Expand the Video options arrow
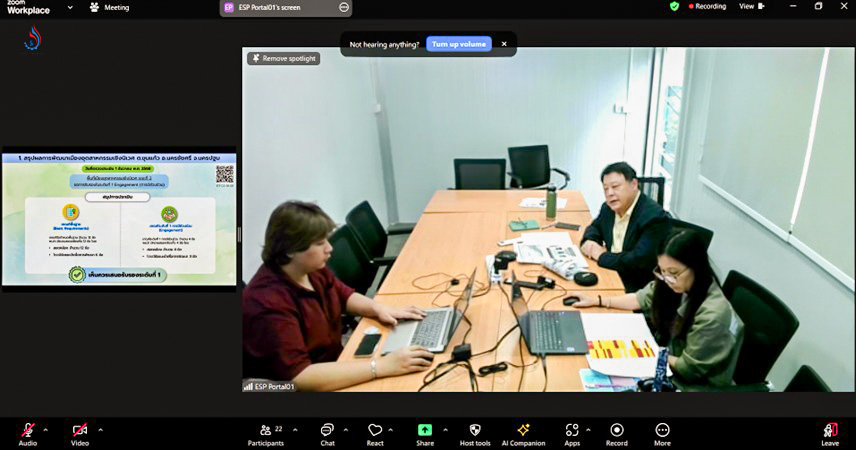The width and height of the screenshot is (856, 450). click(100, 429)
